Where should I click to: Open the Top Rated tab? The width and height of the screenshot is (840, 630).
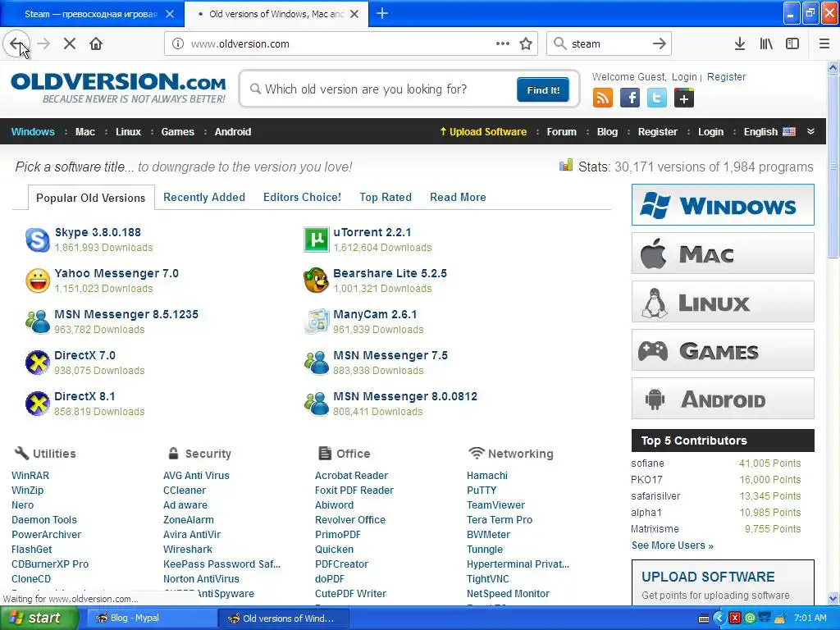(386, 197)
